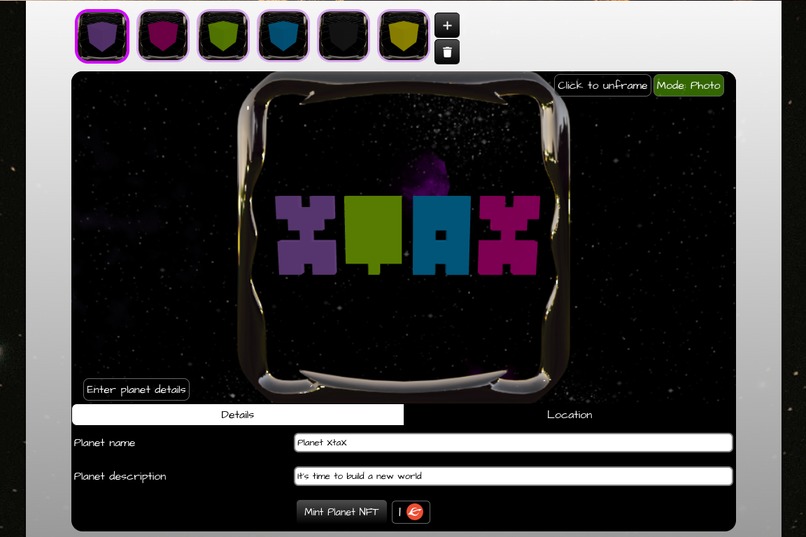
Task: Click the Mint Planet NFT button
Action: click(341, 512)
